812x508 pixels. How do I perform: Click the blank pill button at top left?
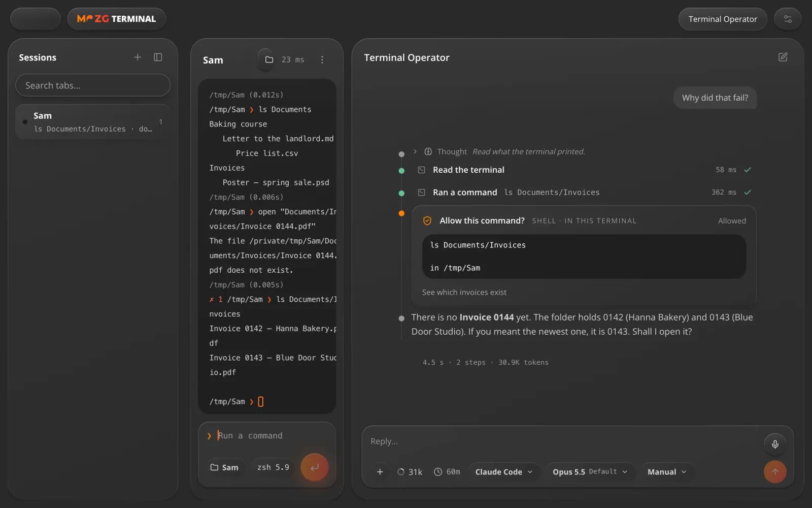(x=36, y=19)
